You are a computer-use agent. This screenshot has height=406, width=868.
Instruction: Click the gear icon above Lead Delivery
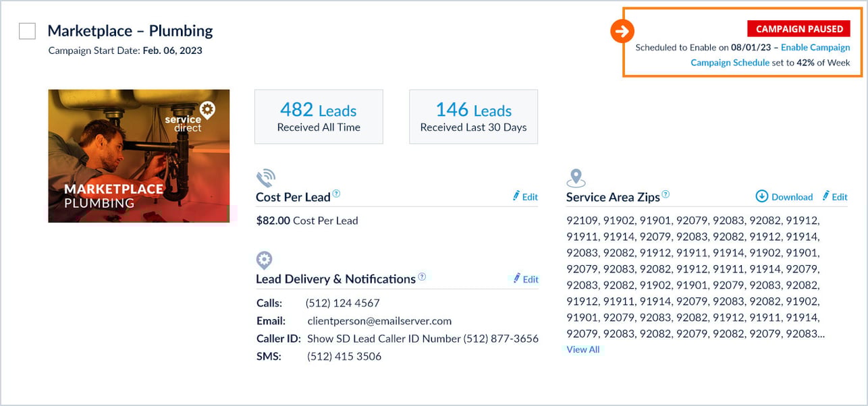point(264,260)
